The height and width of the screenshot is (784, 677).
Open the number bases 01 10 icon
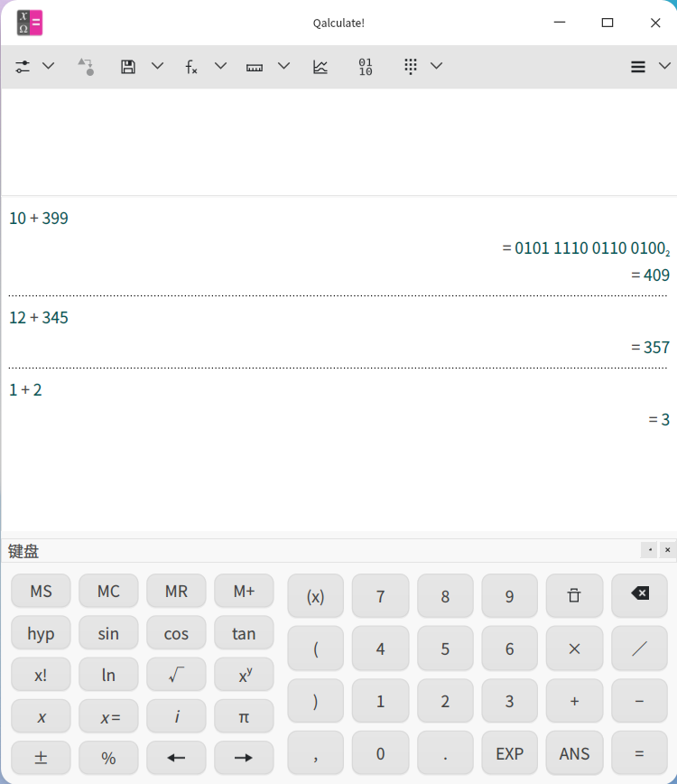(x=366, y=67)
